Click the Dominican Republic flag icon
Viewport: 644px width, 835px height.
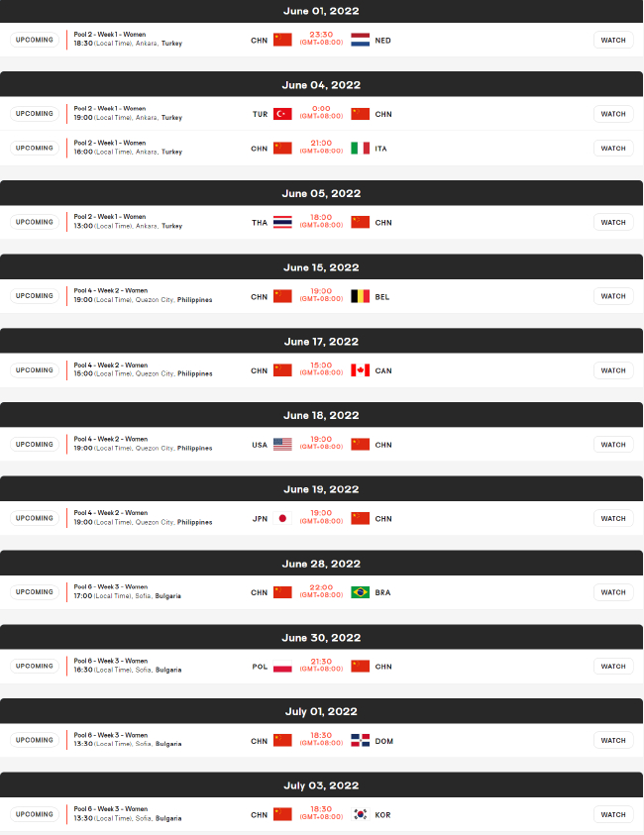(x=360, y=740)
